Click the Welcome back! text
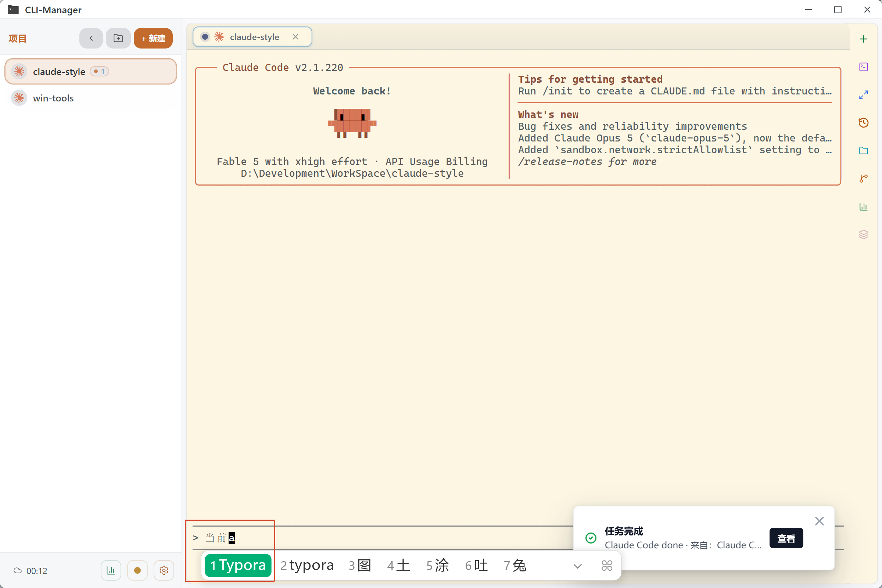This screenshot has height=588, width=882. [x=352, y=91]
